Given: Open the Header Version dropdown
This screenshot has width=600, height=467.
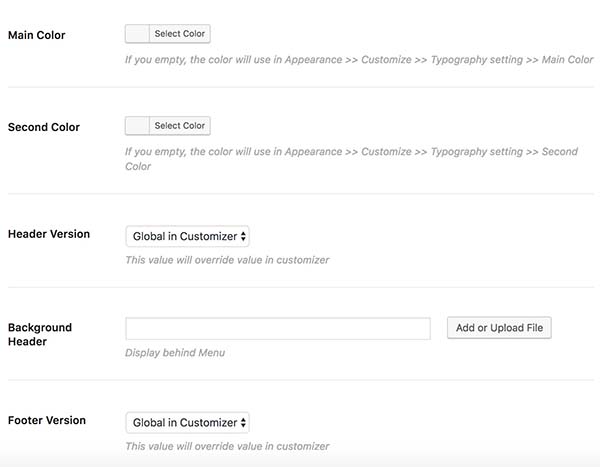Looking at the screenshot, I should 188,236.
